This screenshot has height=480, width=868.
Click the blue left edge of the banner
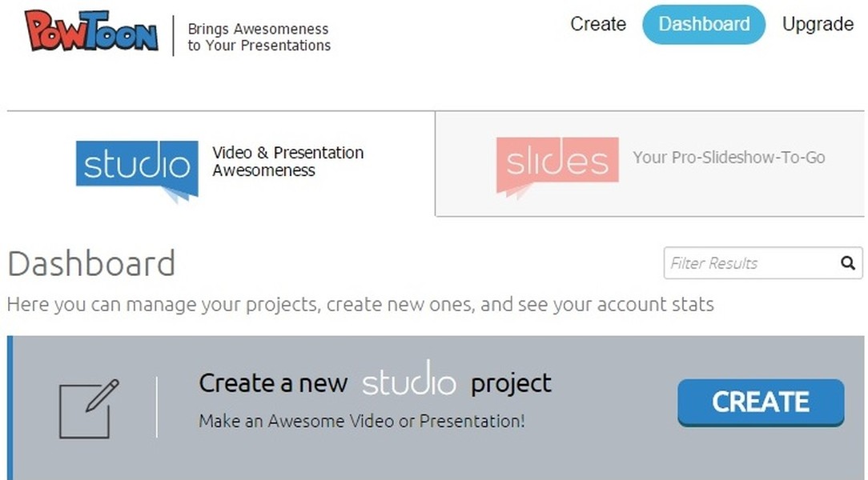[x=10, y=408]
